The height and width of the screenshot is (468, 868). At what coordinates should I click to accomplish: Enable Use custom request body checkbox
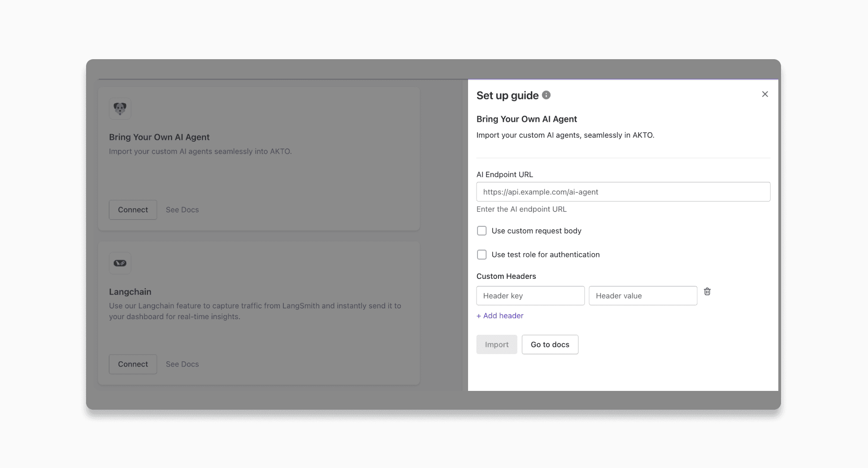tap(482, 231)
